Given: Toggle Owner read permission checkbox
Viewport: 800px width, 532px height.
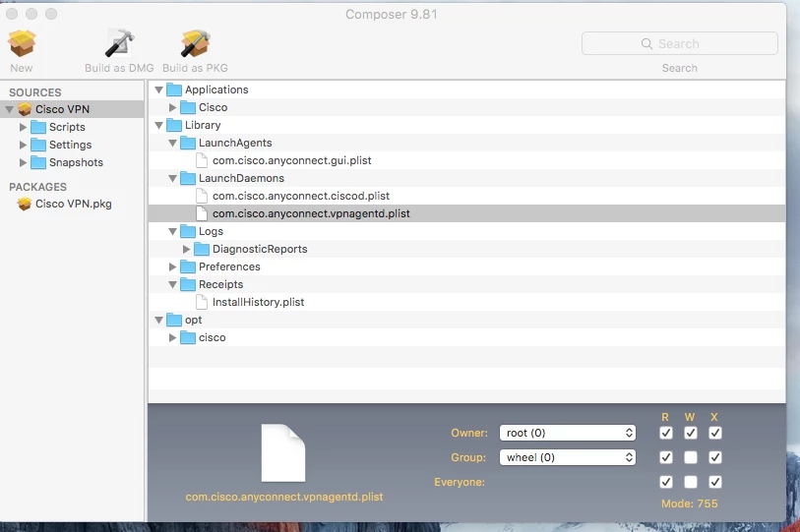Looking at the screenshot, I should (666, 433).
